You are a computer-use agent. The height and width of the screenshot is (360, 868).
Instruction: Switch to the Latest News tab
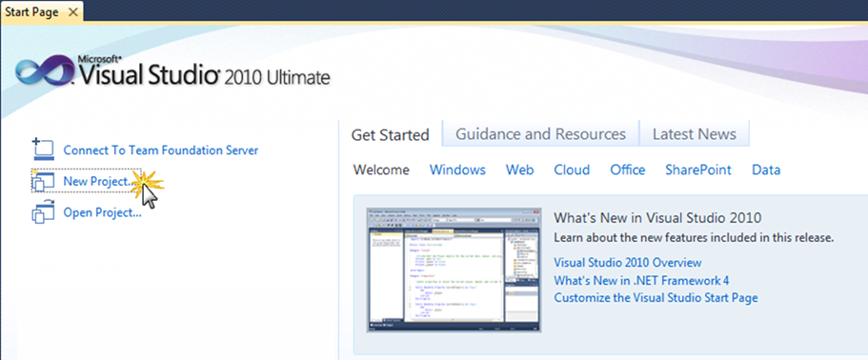pyautogui.click(x=695, y=134)
